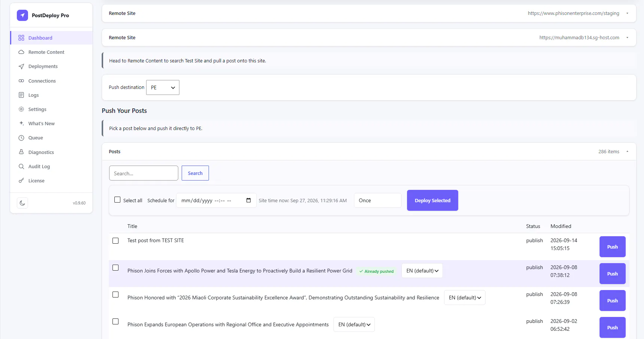The image size is (644, 339).
Task: Push the Apollo Power and Tesla Energy post
Action: coord(612,274)
